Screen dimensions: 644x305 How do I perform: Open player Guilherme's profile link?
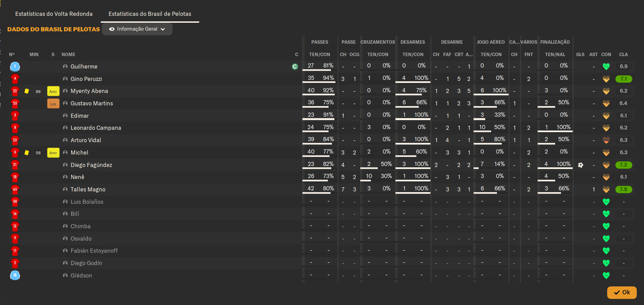84,66
